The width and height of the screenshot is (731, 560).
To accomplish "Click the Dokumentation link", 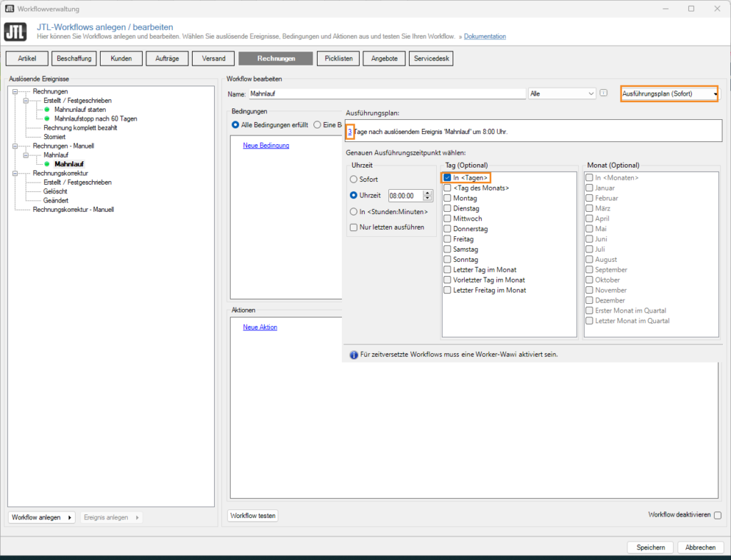I will [485, 37].
